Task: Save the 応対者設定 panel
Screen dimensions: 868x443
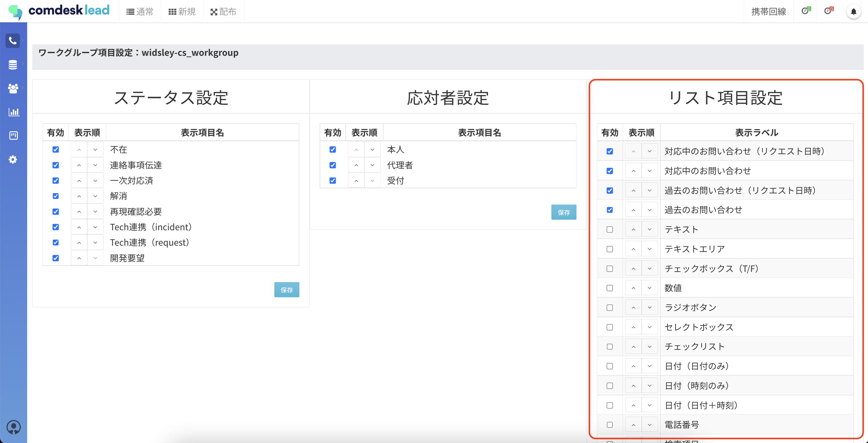Action: (563, 212)
